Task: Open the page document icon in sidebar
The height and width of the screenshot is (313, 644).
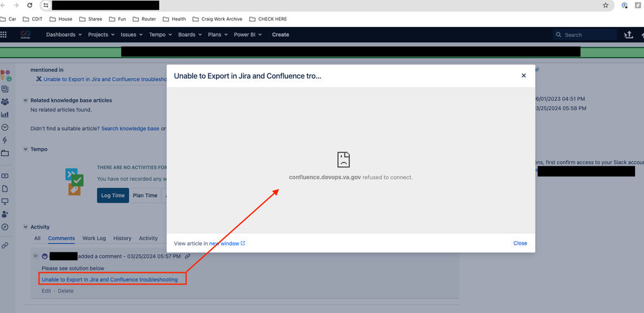Action: [x=5, y=189]
